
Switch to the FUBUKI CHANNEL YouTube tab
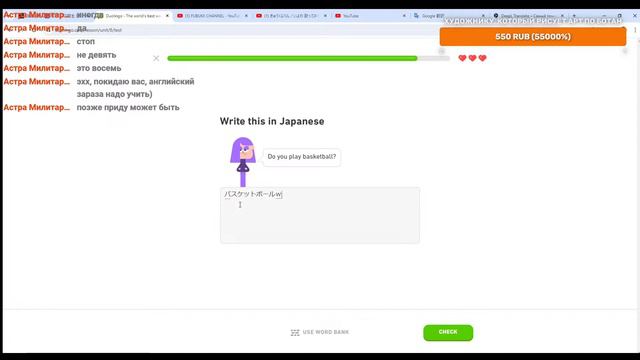tap(212, 16)
